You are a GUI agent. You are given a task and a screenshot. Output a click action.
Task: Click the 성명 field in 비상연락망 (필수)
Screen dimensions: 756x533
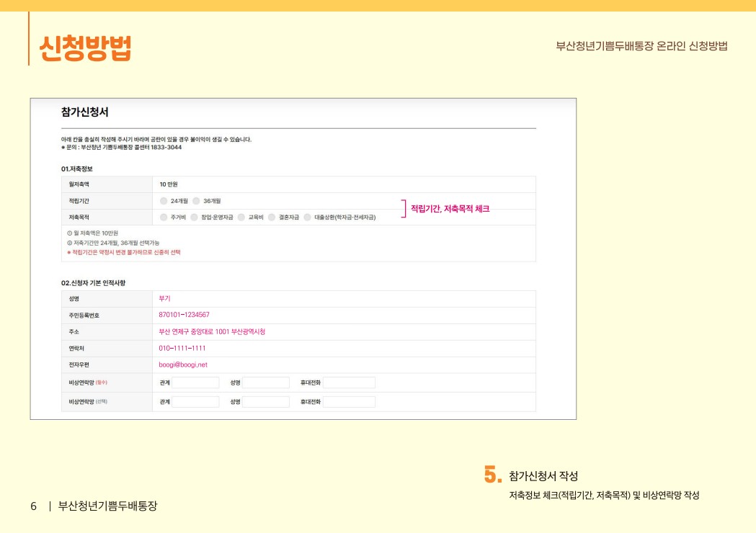tap(267, 382)
